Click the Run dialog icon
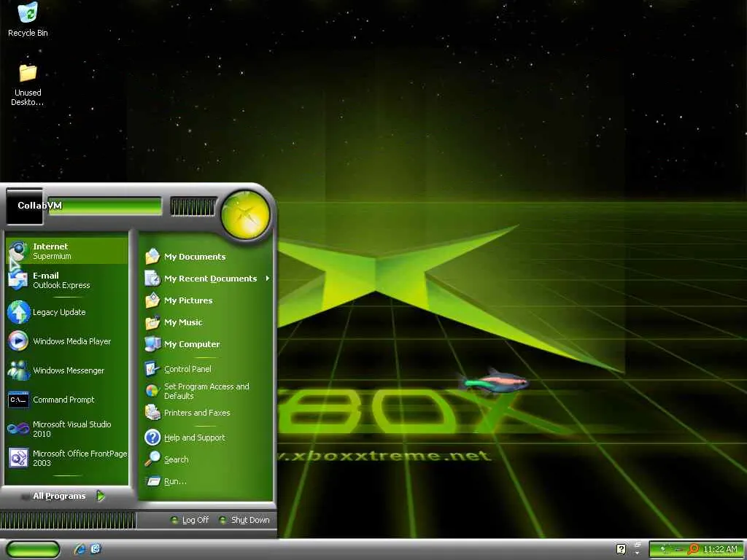The height and width of the screenshot is (560, 747). (x=153, y=481)
